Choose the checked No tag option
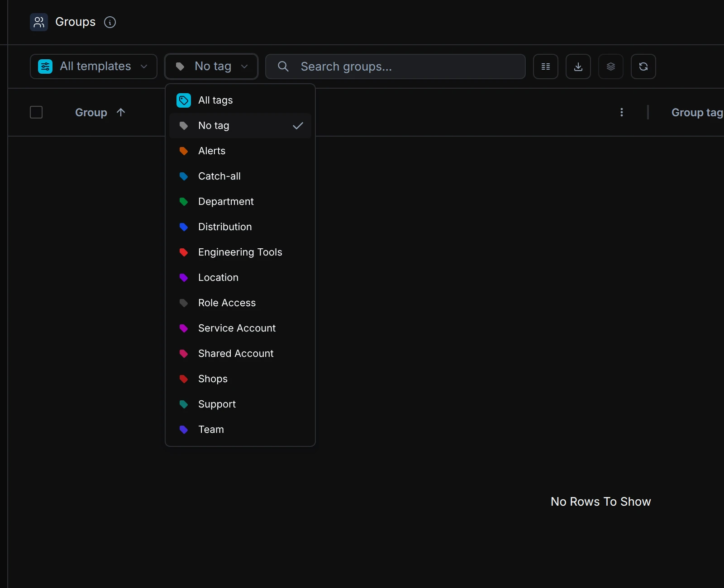The image size is (724, 588). [240, 126]
